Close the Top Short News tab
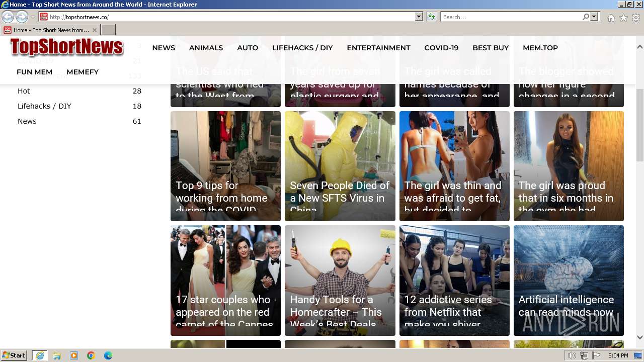The height and width of the screenshot is (362, 644). click(x=94, y=30)
